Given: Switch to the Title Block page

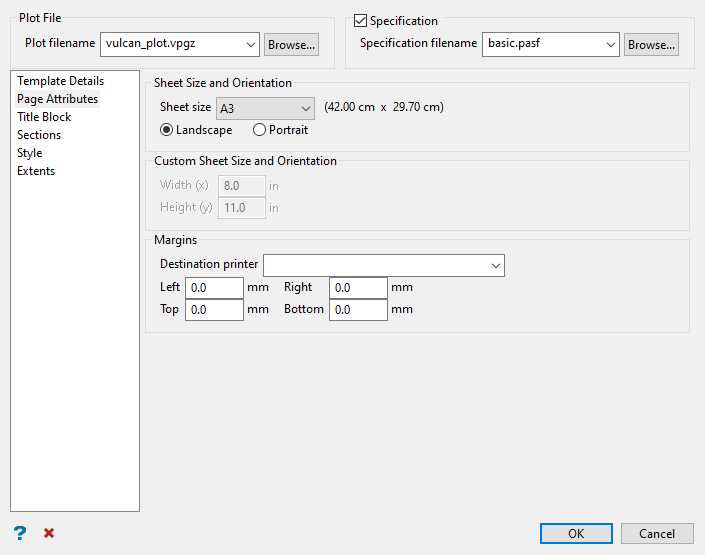Looking at the screenshot, I should (x=44, y=117).
